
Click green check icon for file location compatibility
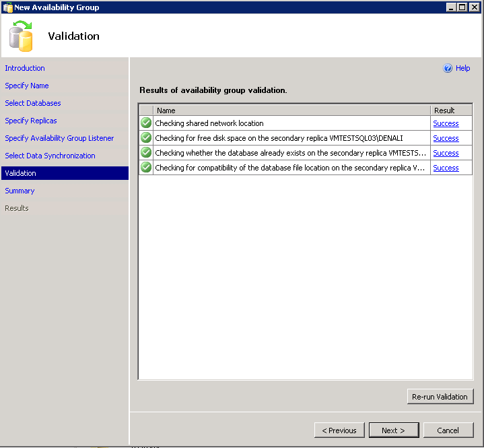[146, 168]
